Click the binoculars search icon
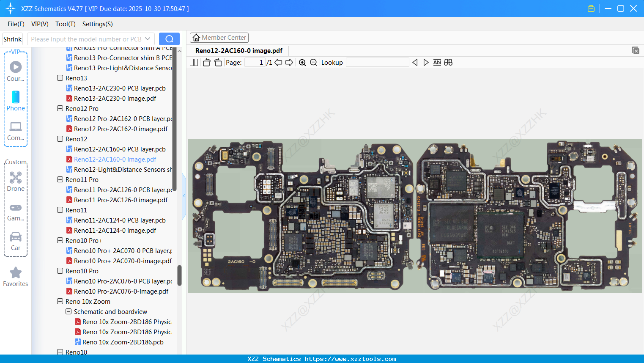 coord(448,63)
